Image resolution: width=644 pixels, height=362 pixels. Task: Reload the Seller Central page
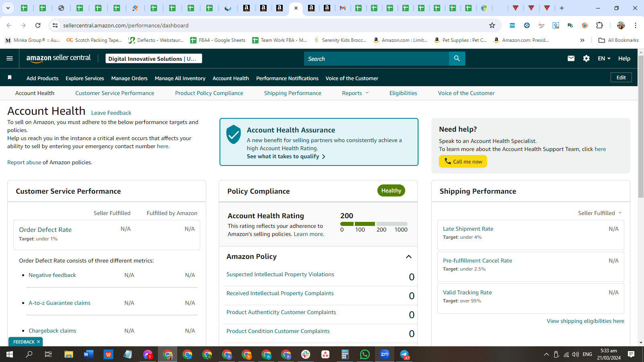38,25
